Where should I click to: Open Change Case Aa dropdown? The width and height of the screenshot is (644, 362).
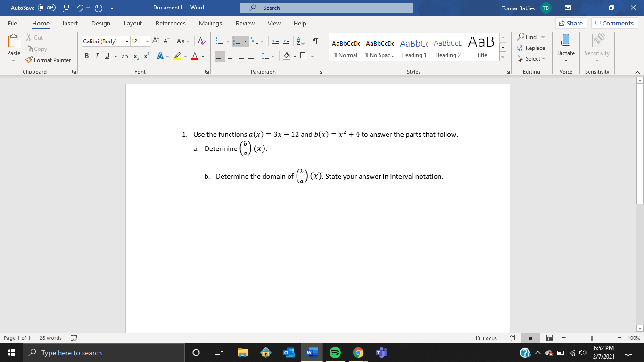click(x=183, y=41)
